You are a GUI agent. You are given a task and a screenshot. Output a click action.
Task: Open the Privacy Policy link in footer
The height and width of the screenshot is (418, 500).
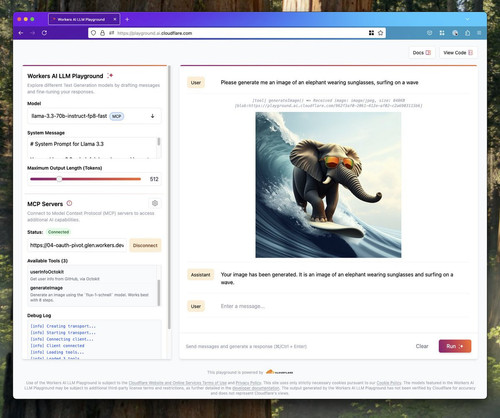(248, 383)
